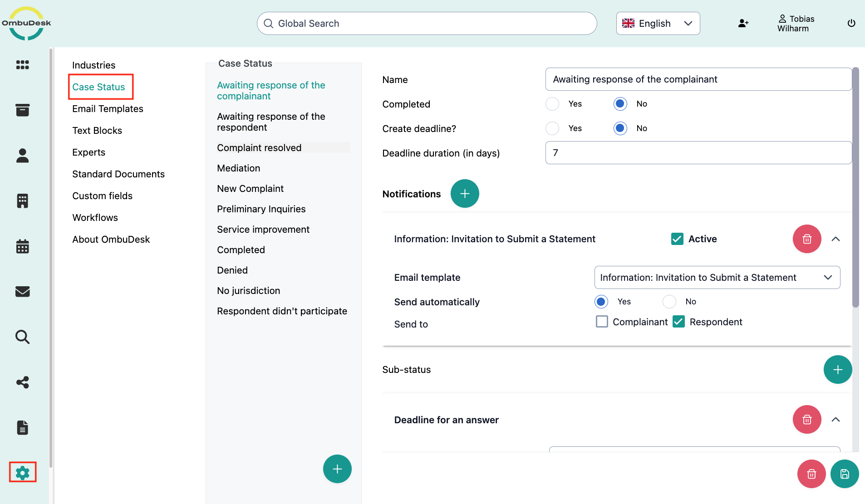Open the document reports icon in sidebar
The image size is (865, 504).
pos(22,427)
